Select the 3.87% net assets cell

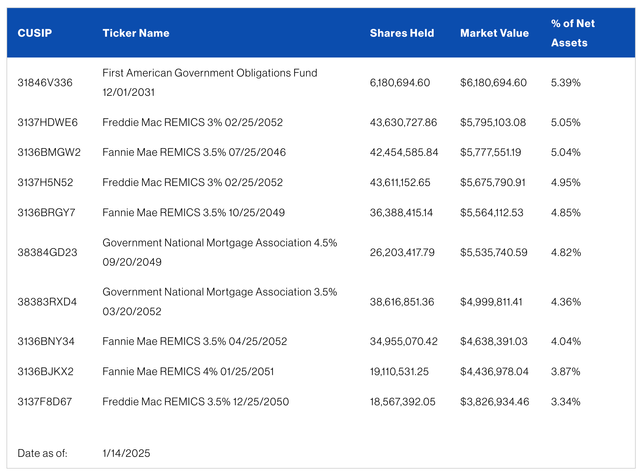566,372
